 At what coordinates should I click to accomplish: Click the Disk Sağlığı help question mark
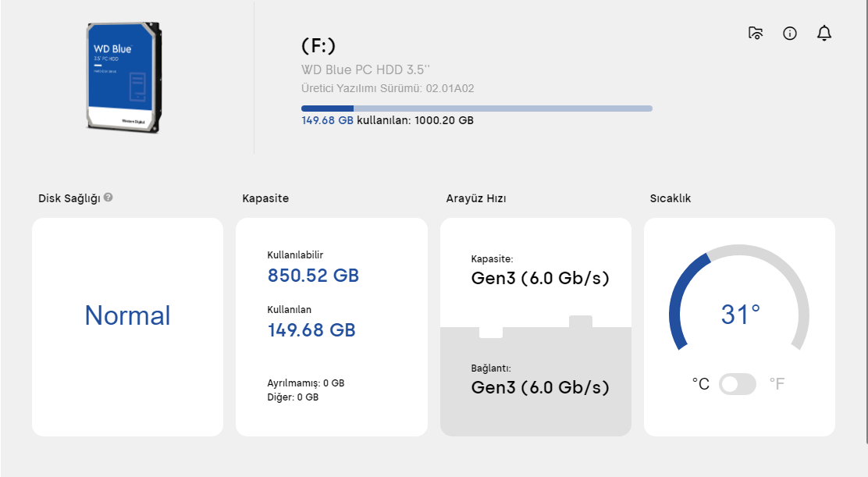coord(108,198)
